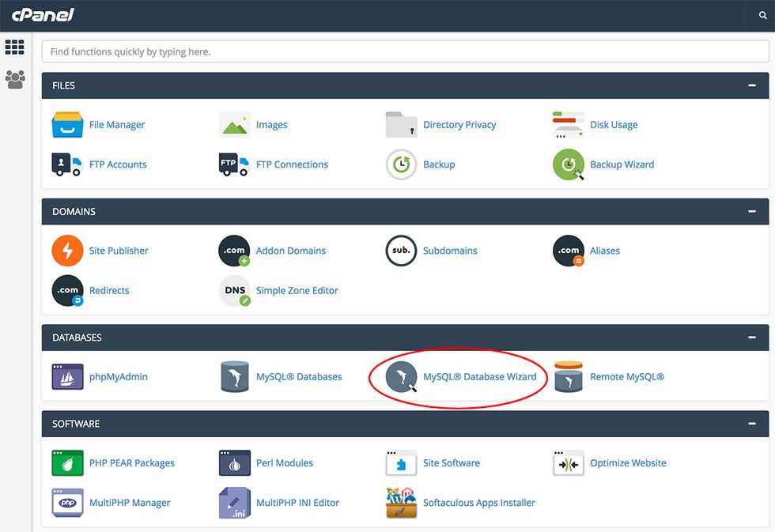
Task: Click the Site Software puzzle icon
Action: (402, 463)
